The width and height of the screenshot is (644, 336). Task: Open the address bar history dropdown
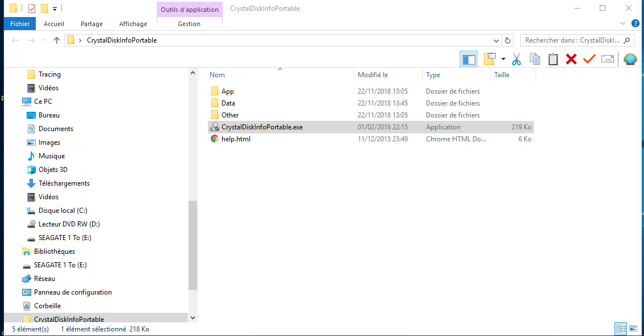[496, 40]
